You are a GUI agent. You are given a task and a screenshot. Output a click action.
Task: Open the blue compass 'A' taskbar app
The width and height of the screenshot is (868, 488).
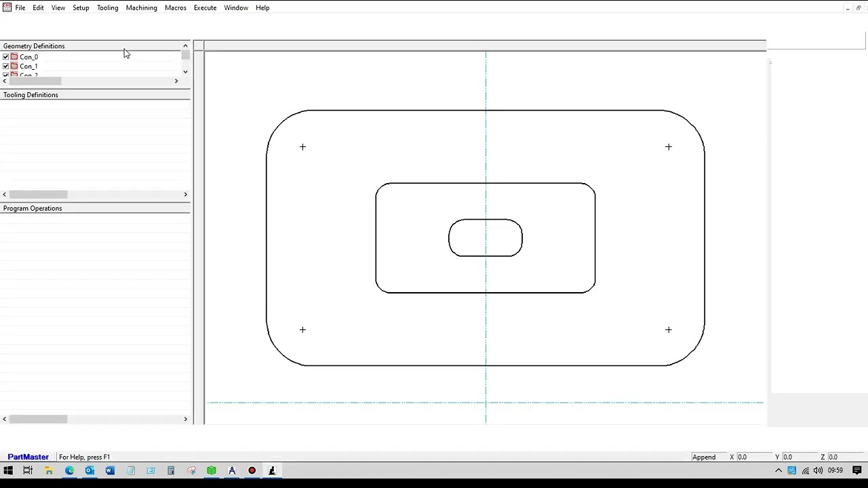[232, 470]
